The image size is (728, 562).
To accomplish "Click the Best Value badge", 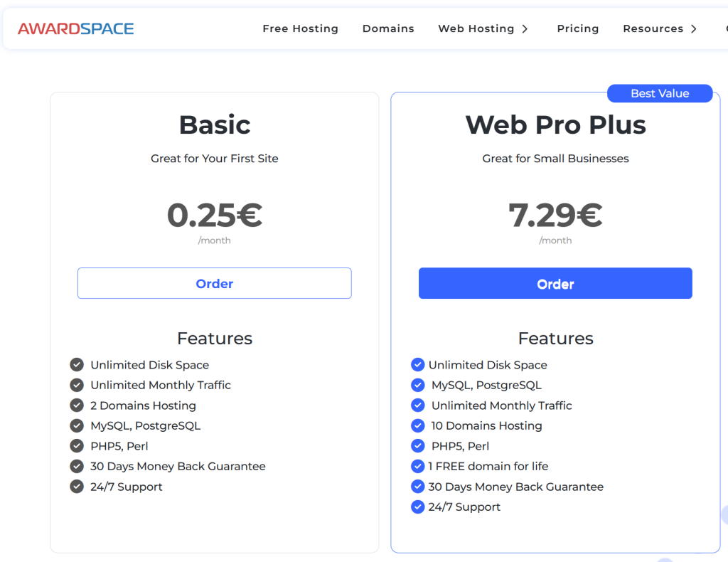I will click(x=660, y=93).
